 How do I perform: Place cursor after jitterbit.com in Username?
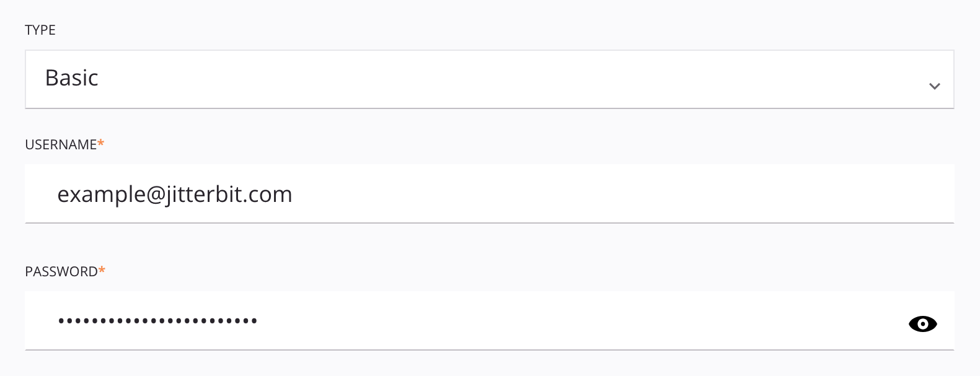[293, 195]
